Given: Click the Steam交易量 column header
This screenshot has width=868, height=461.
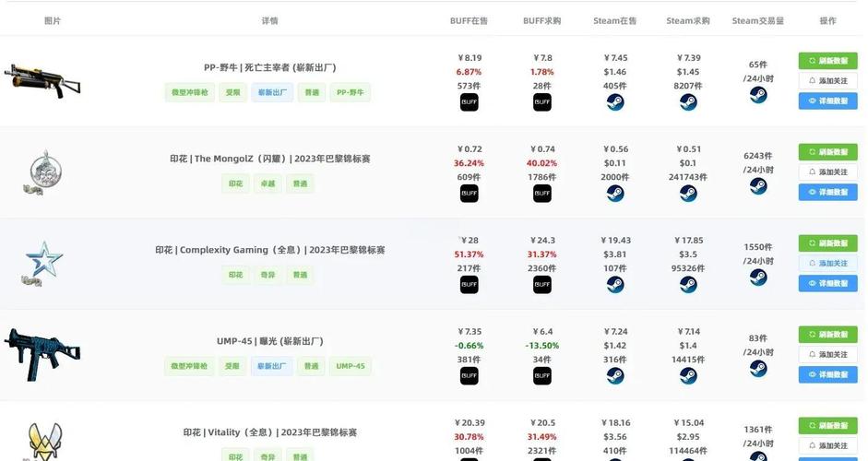Looking at the screenshot, I should (758, 21).
